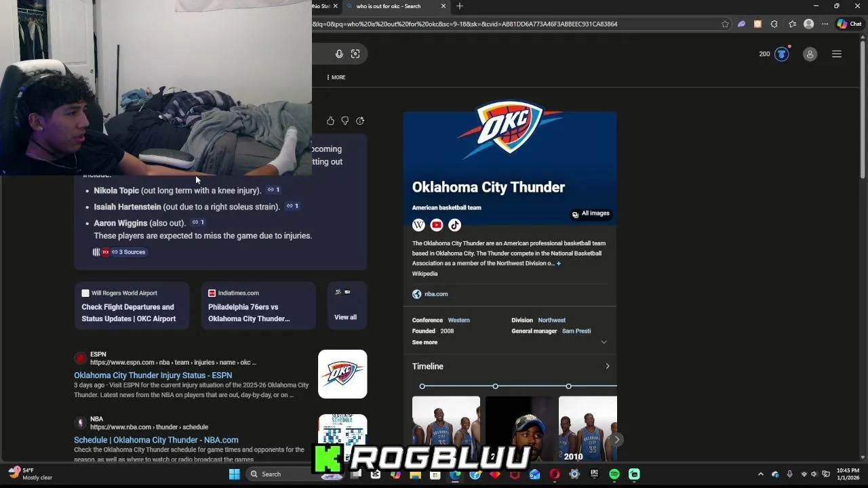Advance the timeline carousel next arrow

click(616, 439)
